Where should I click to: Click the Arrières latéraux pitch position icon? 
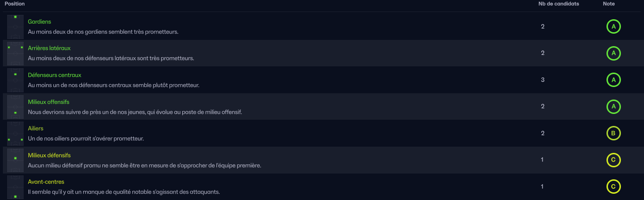click(15, 53)
